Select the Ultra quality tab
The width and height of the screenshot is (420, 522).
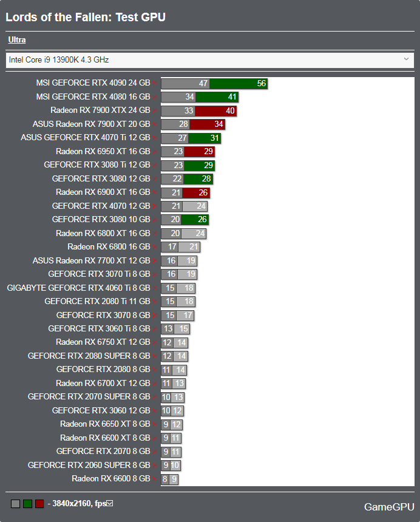click(x=16, y=40)
